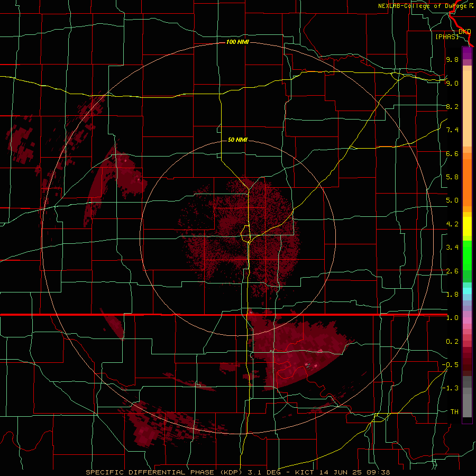Click the 0.2 scale value
This screenshot has height=476, width=476.
coord(452,342)
